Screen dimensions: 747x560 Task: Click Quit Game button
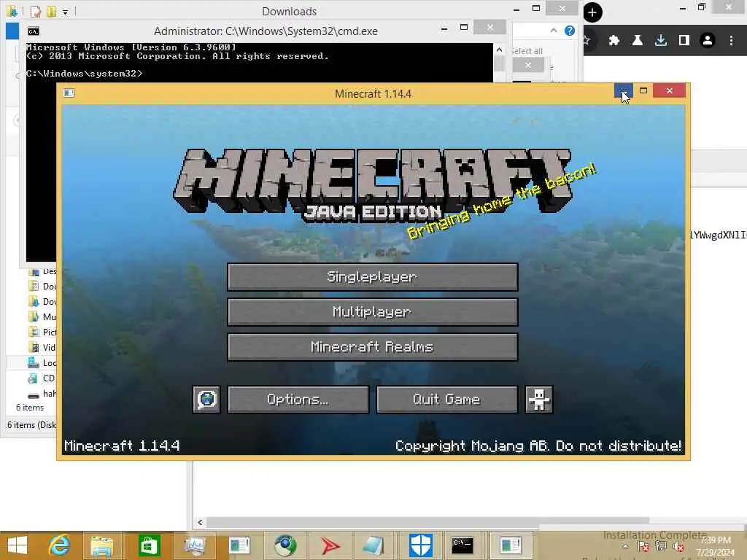(447, 399)
